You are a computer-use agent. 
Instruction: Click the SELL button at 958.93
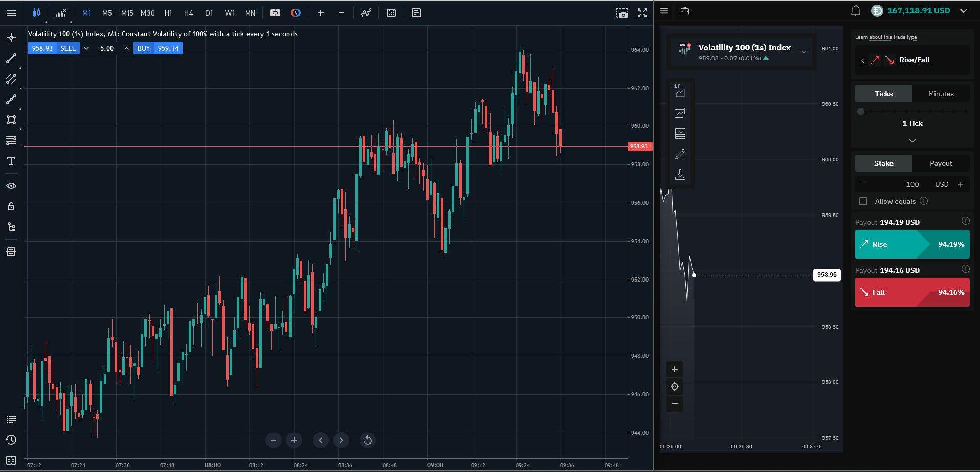pyautogui.click(x=68, y=48)
